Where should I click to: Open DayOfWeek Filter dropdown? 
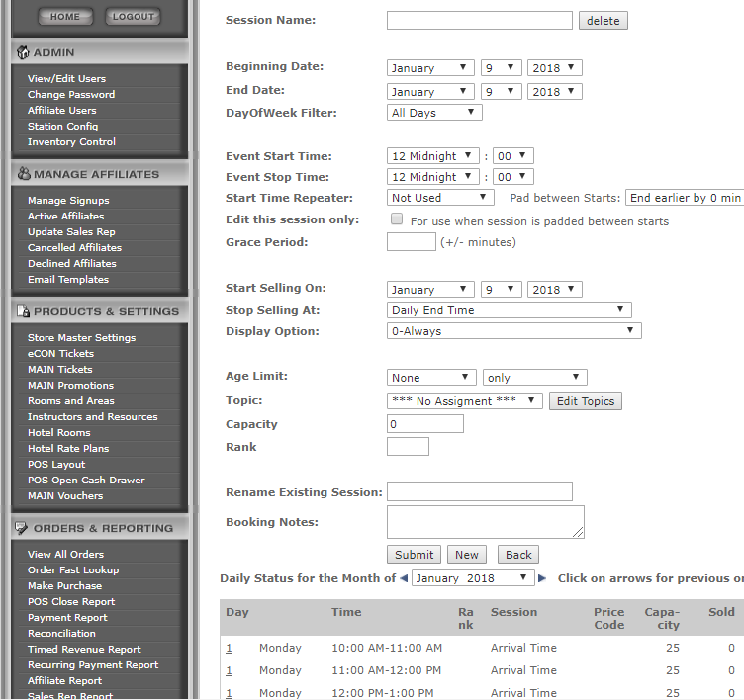click(434, 113)
